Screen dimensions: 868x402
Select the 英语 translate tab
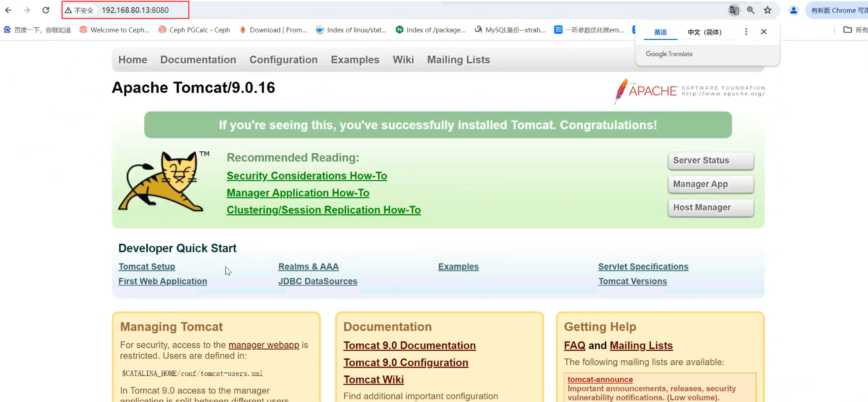pyautogui.click(x=660, y=32)
